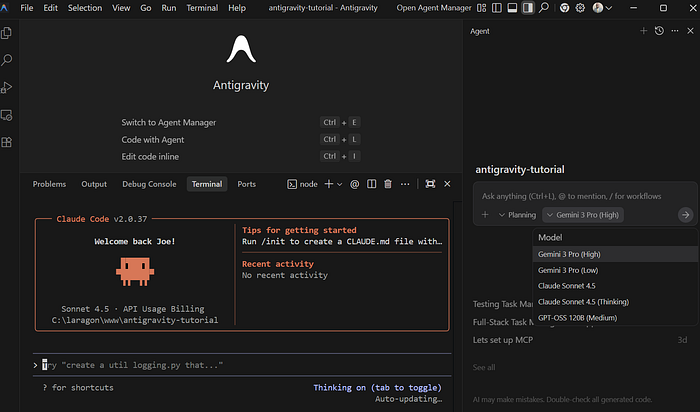Switch to the Debug Console tab
700x412 pixels.
tap(149, 184)
